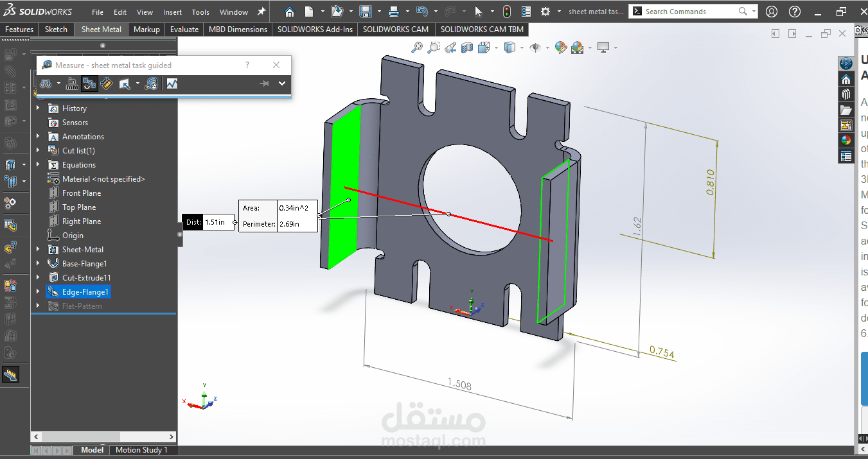Click the Zoom to Area icon
868x459 pixels.
[x=434, y=48]
